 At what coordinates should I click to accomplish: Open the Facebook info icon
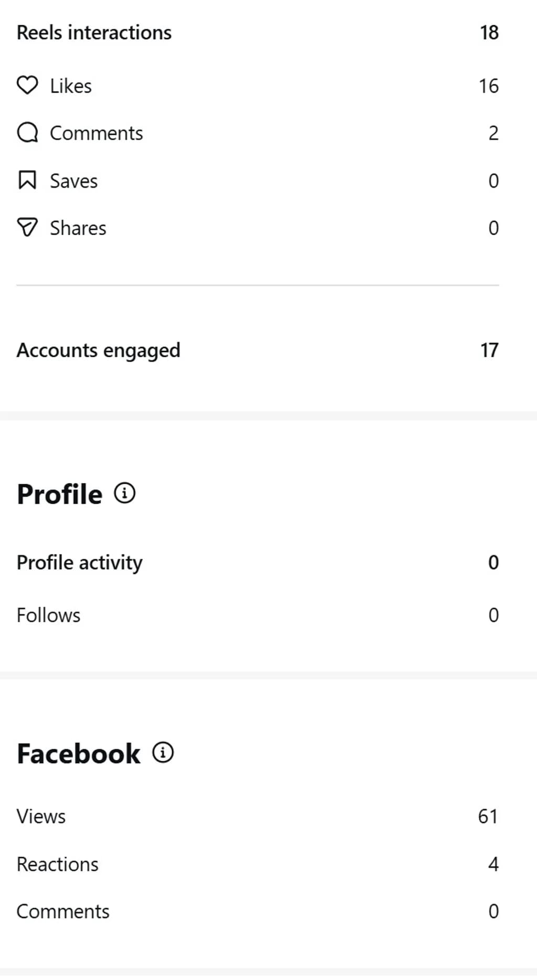click(x=163, y=753)
